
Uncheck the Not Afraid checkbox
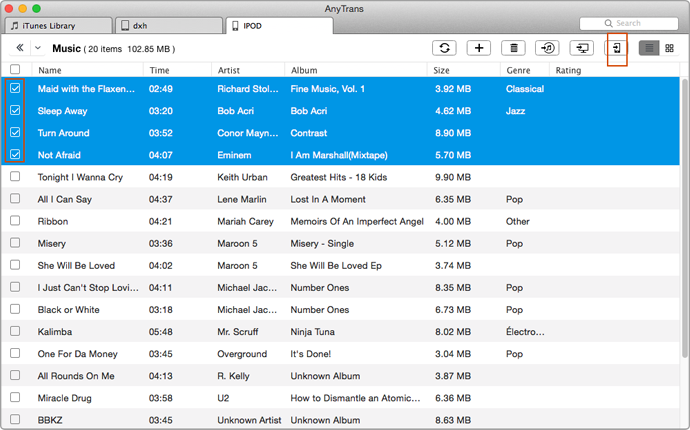coord(15,154)
